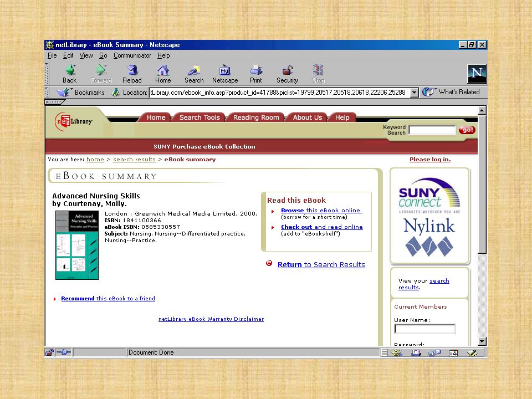Expand the Location URL dropdown arrow

tap(415, 93)
